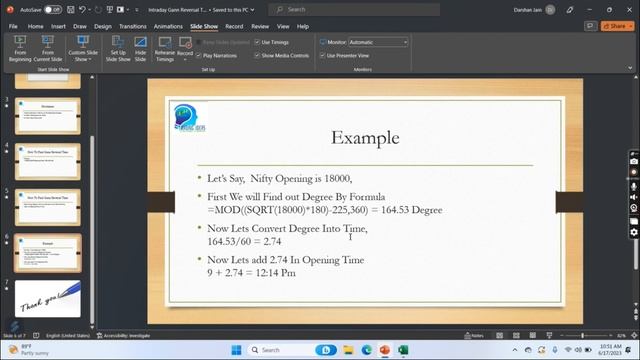This screenshot has height=360, width=640.
Task: Switch to Normal view icon
Action: pyautogui.click(x=500, y=336)
